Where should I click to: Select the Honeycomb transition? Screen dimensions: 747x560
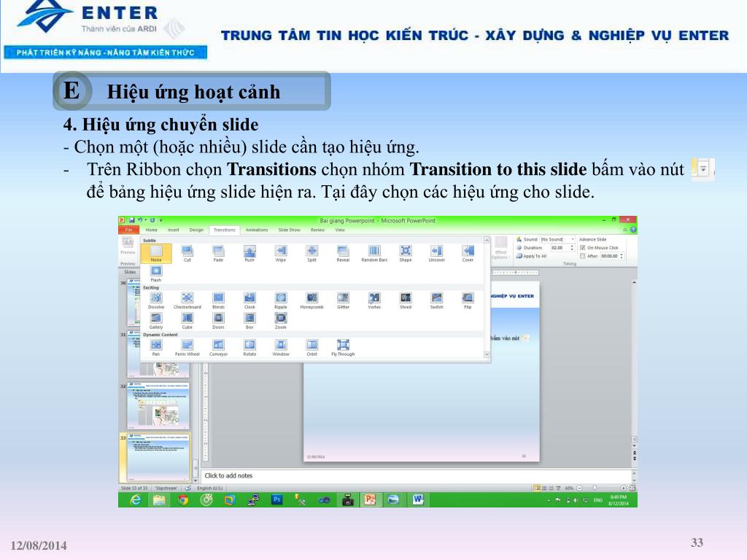click(x=312, y=300)
